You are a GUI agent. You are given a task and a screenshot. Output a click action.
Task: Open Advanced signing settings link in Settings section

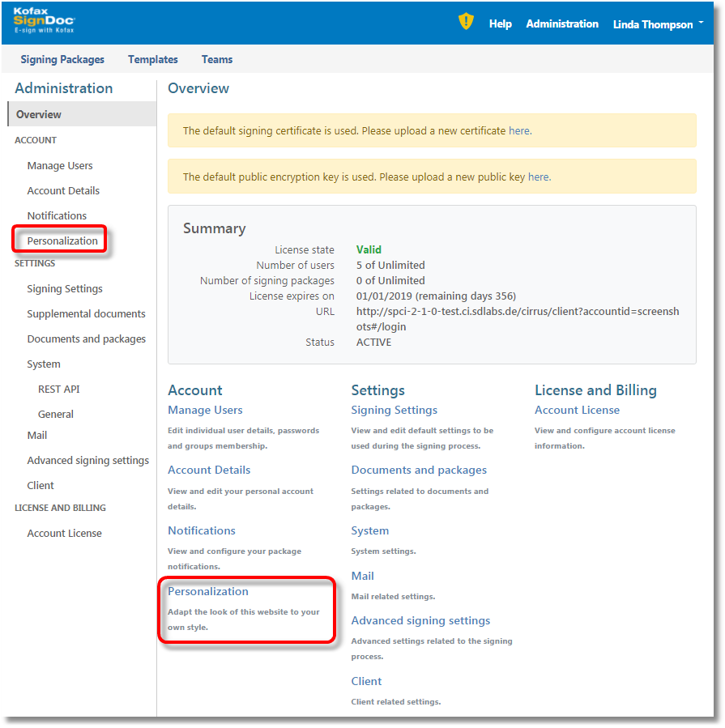click(420, 620)
